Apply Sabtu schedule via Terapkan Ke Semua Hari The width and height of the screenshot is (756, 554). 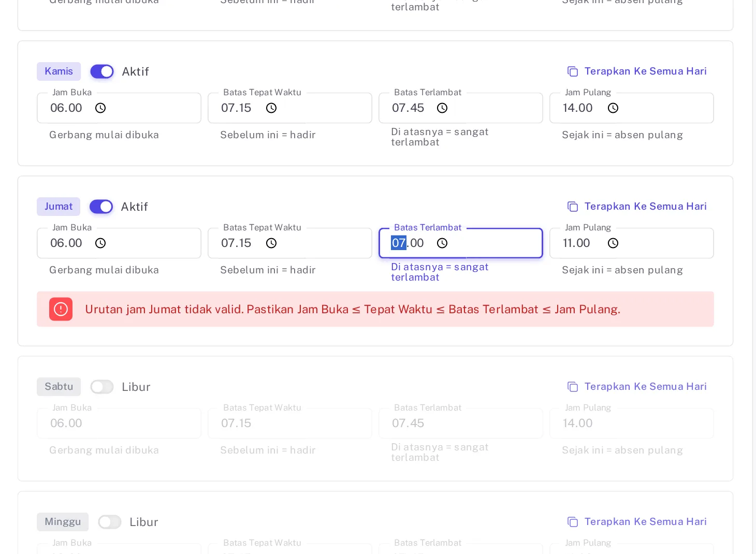point(637,387)
